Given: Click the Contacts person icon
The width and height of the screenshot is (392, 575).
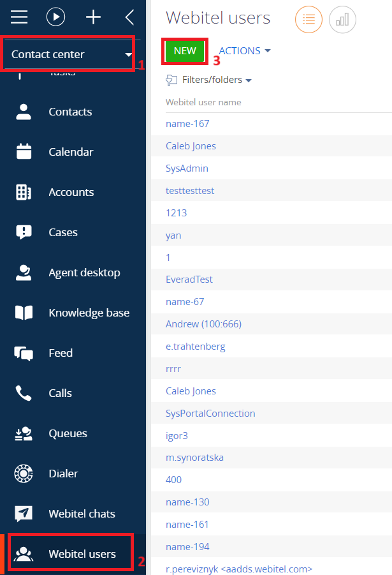Looking at the screenshot, I should click(x=24, y=112).
